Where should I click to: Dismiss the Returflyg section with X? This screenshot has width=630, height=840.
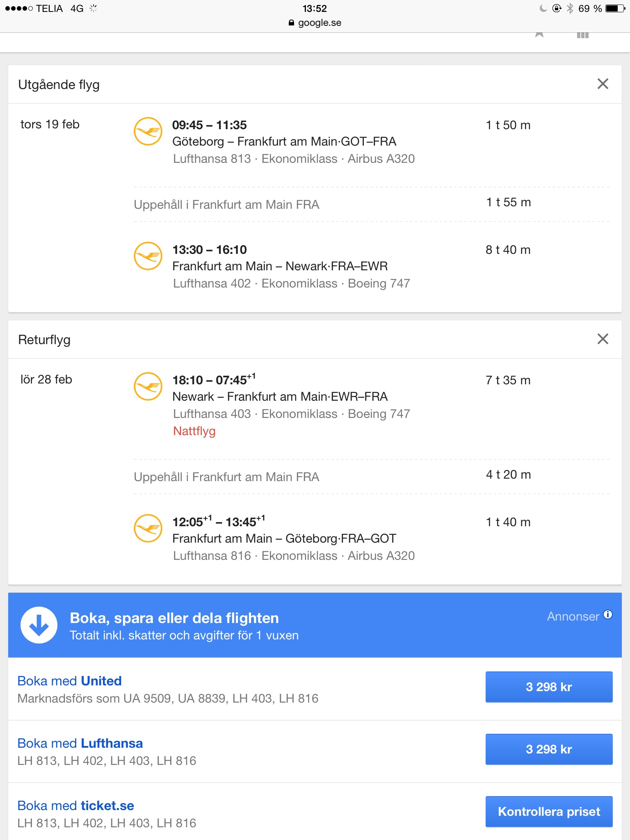click(x=603, y=339)
